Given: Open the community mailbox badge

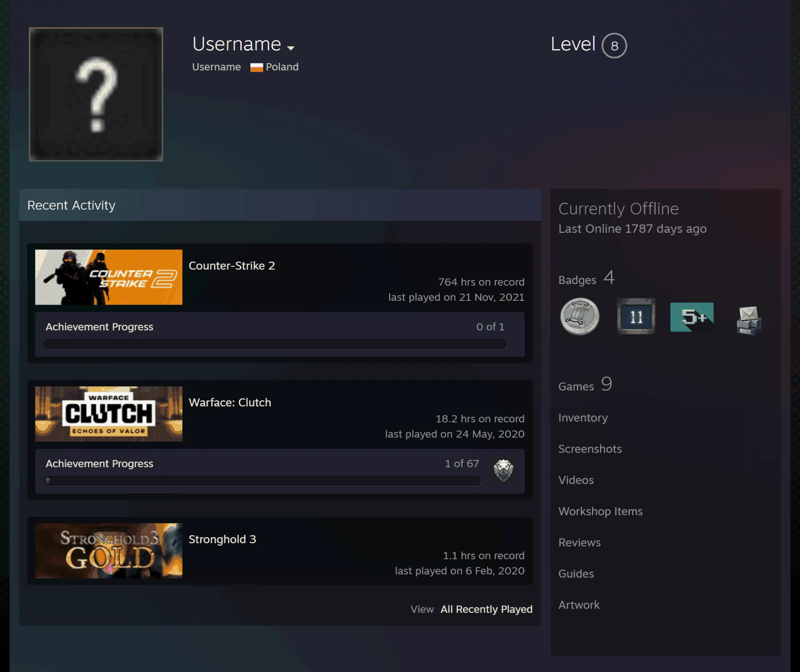Looking at the screenshot, I should (x=749, y=320).
